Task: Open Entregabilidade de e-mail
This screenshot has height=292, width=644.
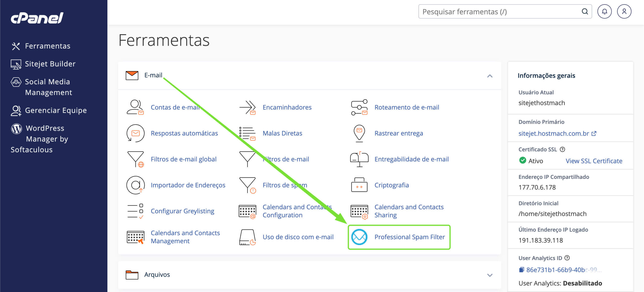Action: pyautogui.click(x=412, y=159)
